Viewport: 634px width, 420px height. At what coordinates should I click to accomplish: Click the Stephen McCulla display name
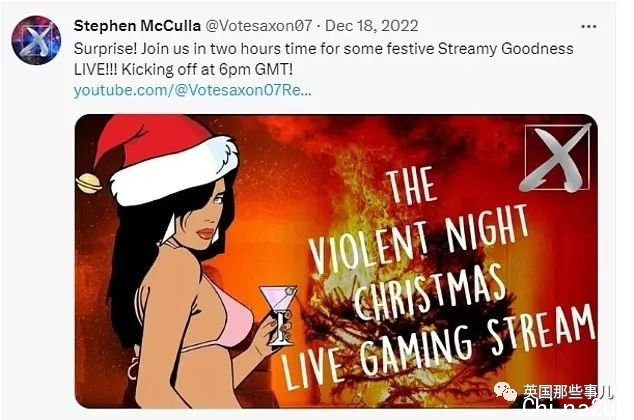click(137, 26)
